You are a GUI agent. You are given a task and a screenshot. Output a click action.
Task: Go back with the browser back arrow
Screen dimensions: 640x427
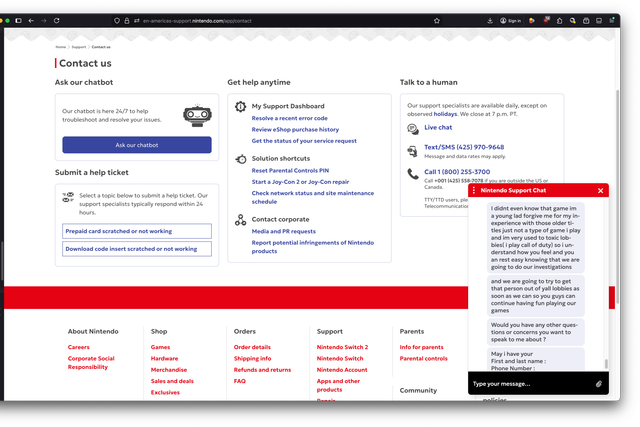(x=31, y=20)
